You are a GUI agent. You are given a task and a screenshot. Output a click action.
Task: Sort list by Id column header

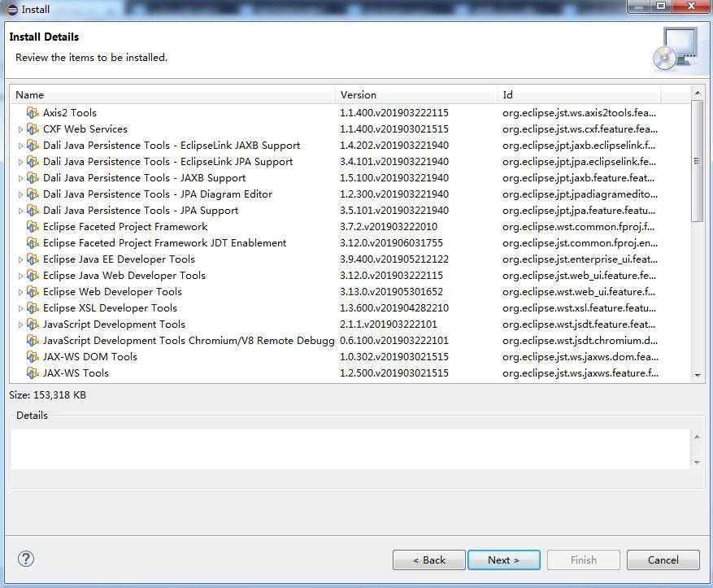[580, 94]
